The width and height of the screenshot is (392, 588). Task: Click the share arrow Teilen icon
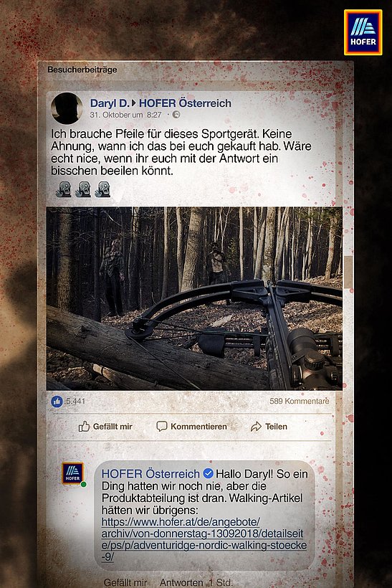click(x=256, y=427)
